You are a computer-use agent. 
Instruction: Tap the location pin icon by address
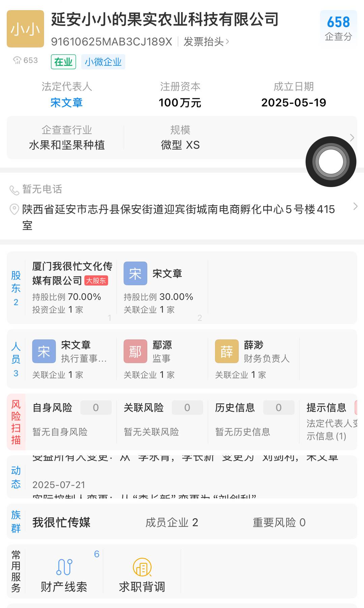(14, 209)
